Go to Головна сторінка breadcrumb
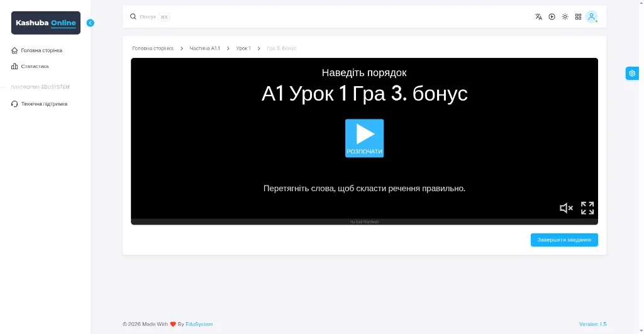The image size is (644, 334). point(153,48)
